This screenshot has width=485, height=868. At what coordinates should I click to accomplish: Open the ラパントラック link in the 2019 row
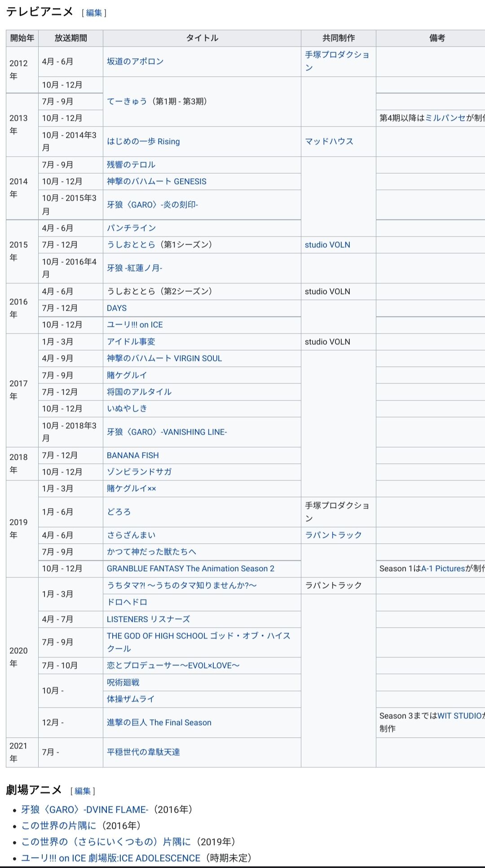(333, 535)
